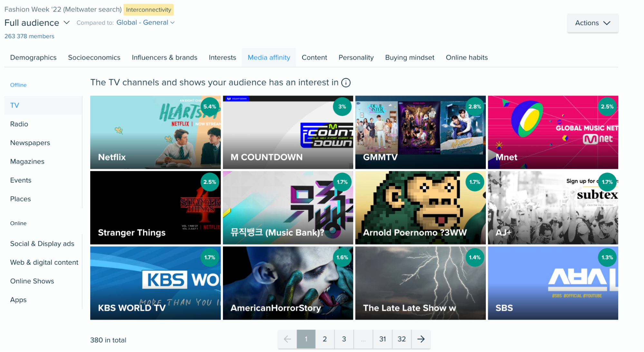Screen dimensions: 644x352
Task: Open Web & digital content section
Action: pyautogui.click(x=43, y=262)
